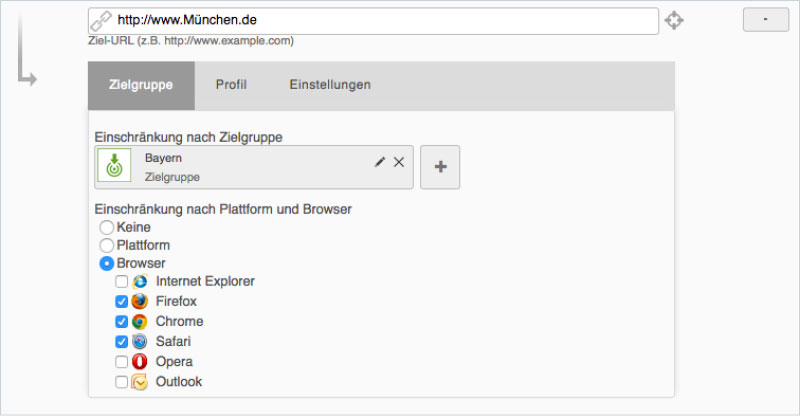
Task: Edit the Bayern target group with pencil
Action: pos(380,162)
